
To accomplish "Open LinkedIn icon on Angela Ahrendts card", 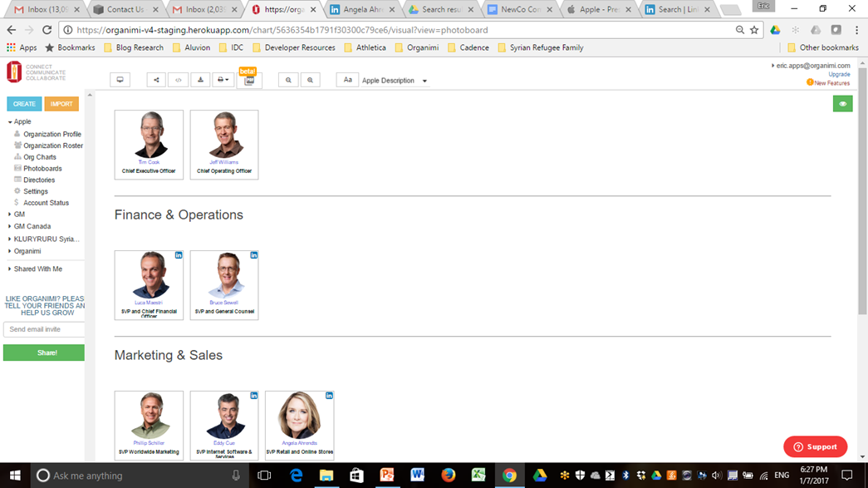I will coord(329,396).
